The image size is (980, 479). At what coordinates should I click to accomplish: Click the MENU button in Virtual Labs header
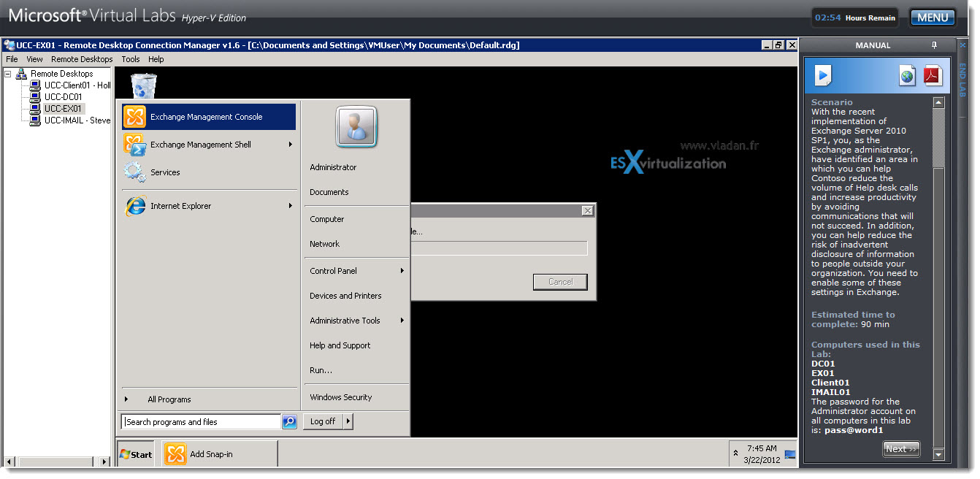tap(933, 18)
